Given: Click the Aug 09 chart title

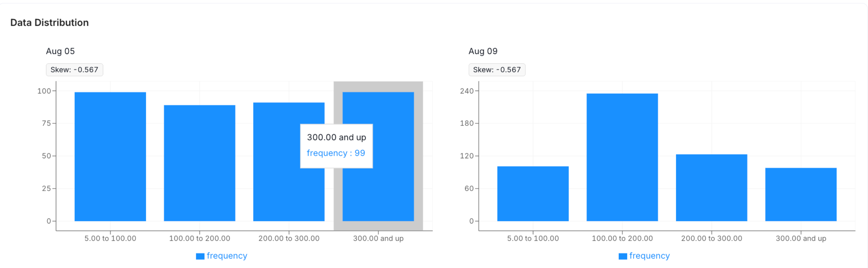Looking at the screenshot, I should click(483, 51).
